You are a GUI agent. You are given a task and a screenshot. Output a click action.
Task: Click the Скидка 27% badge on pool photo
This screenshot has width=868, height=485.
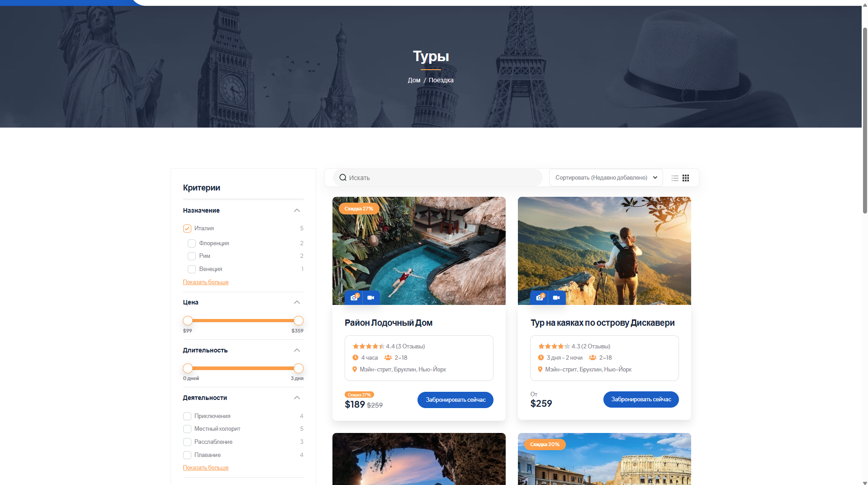(359, 209)
